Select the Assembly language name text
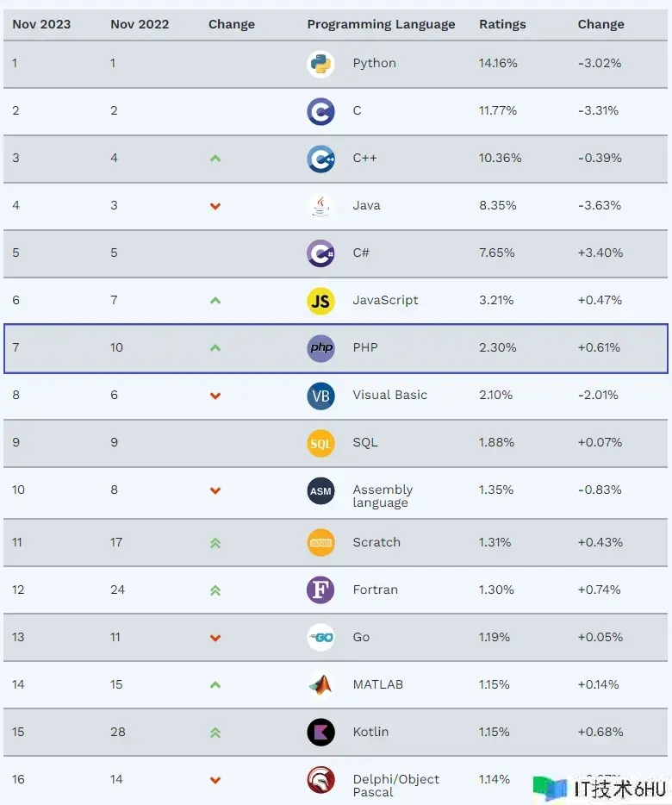This screenshot has width=672, height=805. click(x=383, y=496)
